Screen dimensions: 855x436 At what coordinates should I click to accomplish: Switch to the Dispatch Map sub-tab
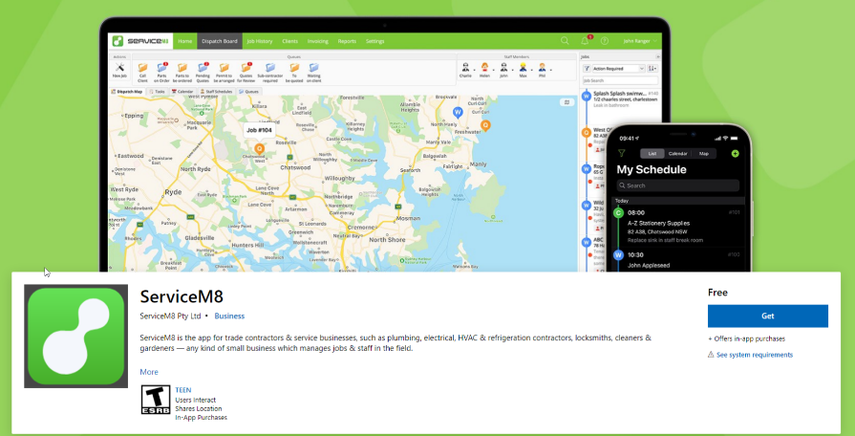(x=127, y=92)
